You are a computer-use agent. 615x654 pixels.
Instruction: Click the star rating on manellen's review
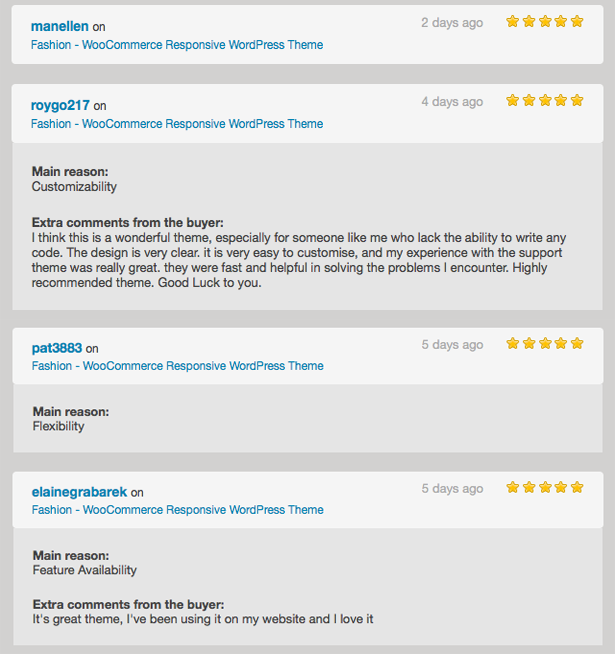click(x=544, y=21)
